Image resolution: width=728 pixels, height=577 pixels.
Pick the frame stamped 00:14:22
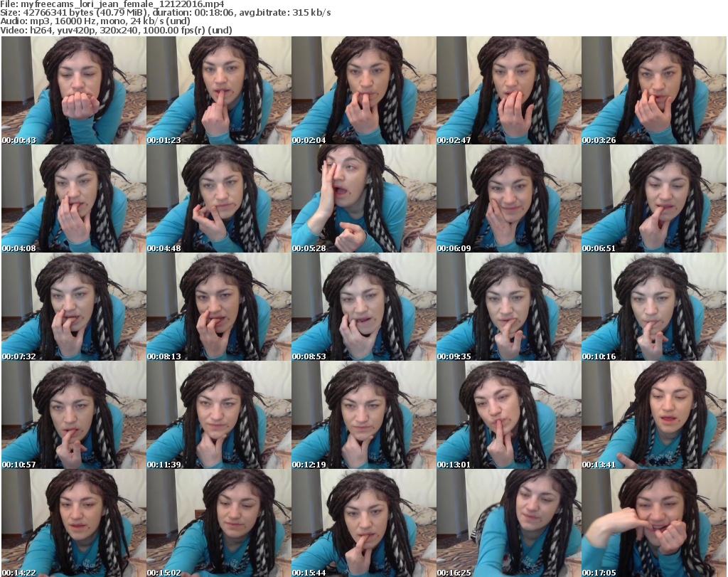tap(74, 523)
